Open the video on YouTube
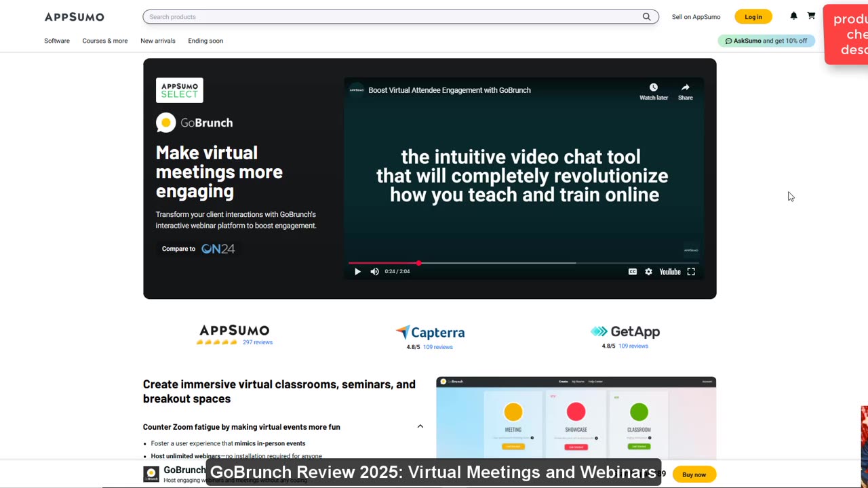 [x=670, y=272]
